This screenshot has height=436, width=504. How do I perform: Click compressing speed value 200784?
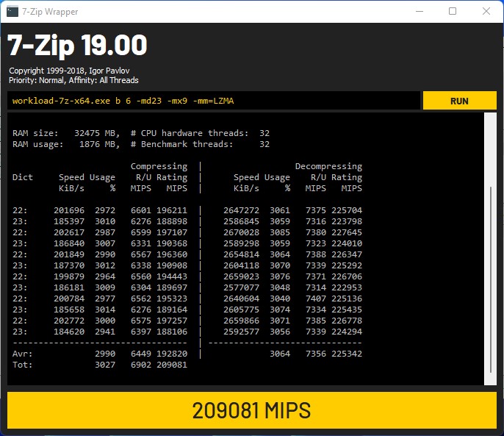click(69, 299)
